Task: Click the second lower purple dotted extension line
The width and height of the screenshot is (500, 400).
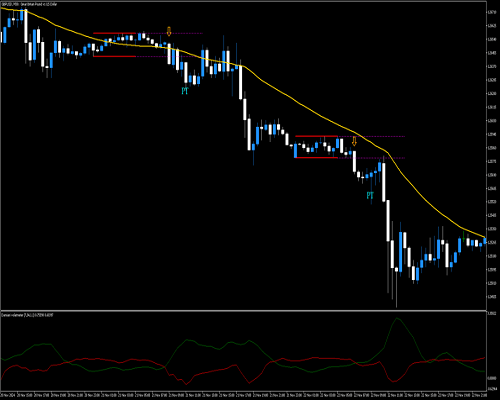Action: pos(371,158)
